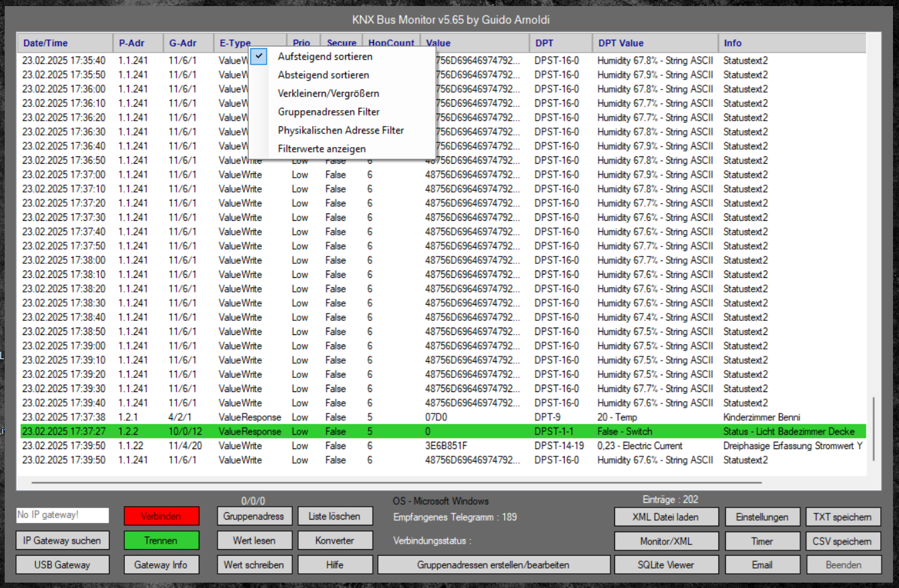The width and height of the screenshot is (899, 588).
Task: Click the vertical scrollbar thumb of the list
Action: (x=873, y=428)
